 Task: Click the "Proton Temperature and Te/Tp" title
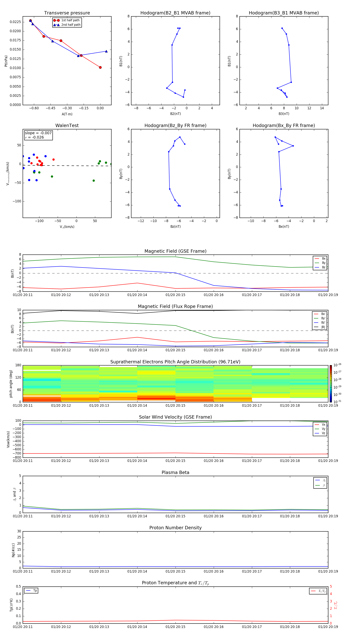point(175,583)
